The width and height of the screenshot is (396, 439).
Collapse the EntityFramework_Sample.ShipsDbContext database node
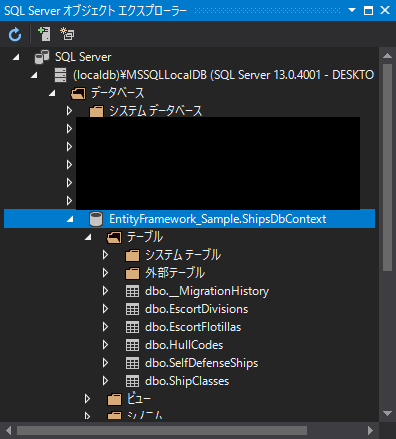(x=70, y=220)
